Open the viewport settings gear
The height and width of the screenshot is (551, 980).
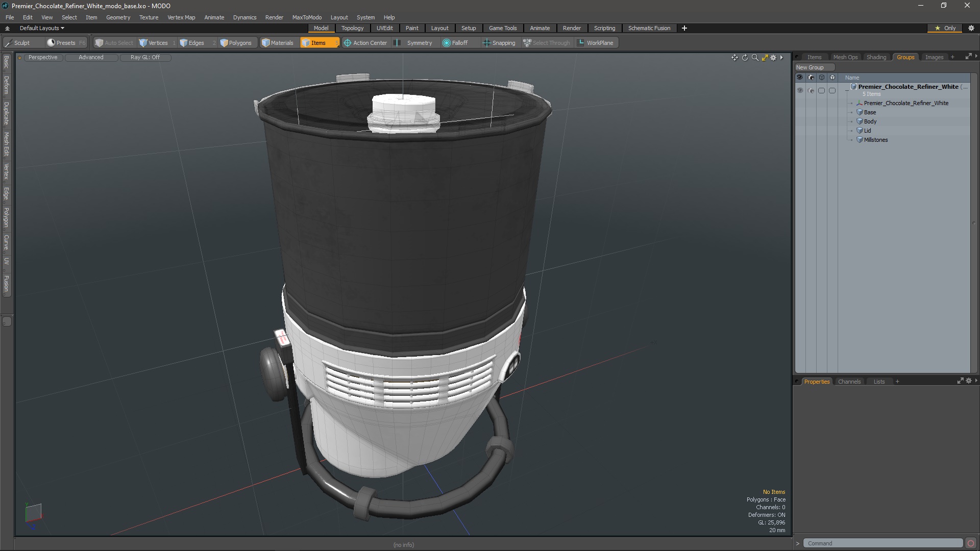point(774,58)
